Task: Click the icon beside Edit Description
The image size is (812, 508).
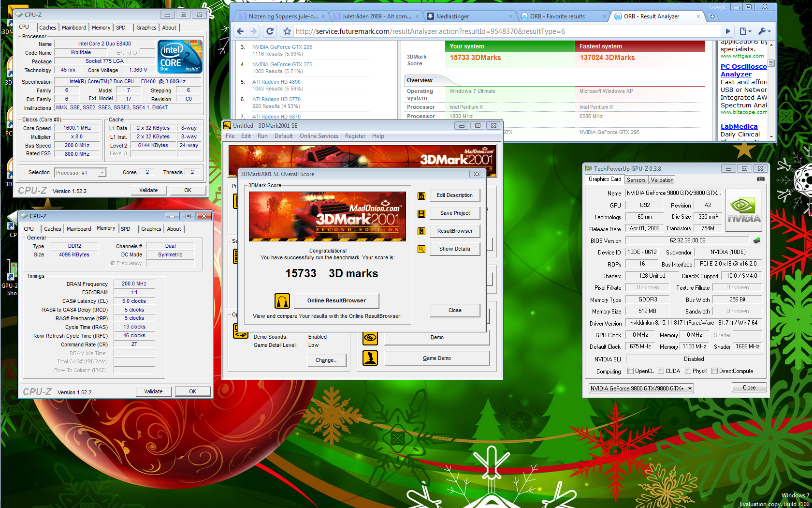Action: pyautogui.click(x=421, y=195)
